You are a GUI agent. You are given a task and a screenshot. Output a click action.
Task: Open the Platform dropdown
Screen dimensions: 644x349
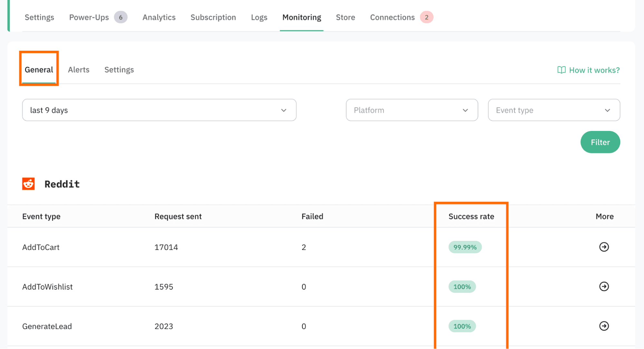coord(412,110)
